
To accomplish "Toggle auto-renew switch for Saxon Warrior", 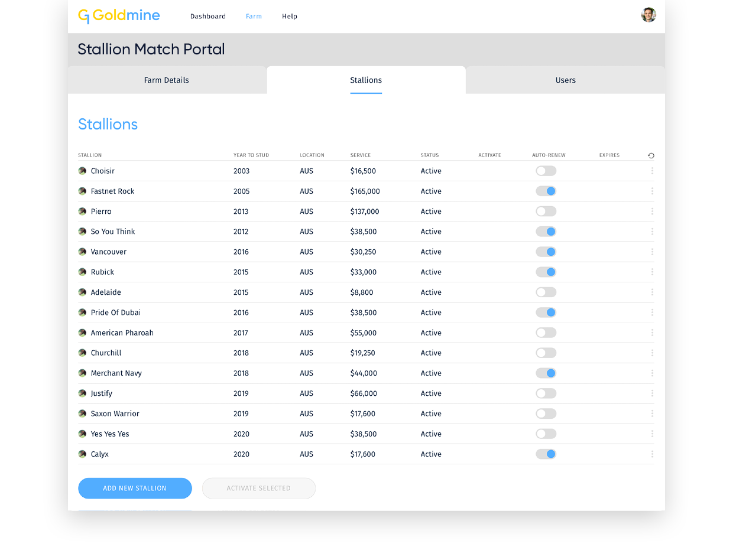I will (546, 414).
